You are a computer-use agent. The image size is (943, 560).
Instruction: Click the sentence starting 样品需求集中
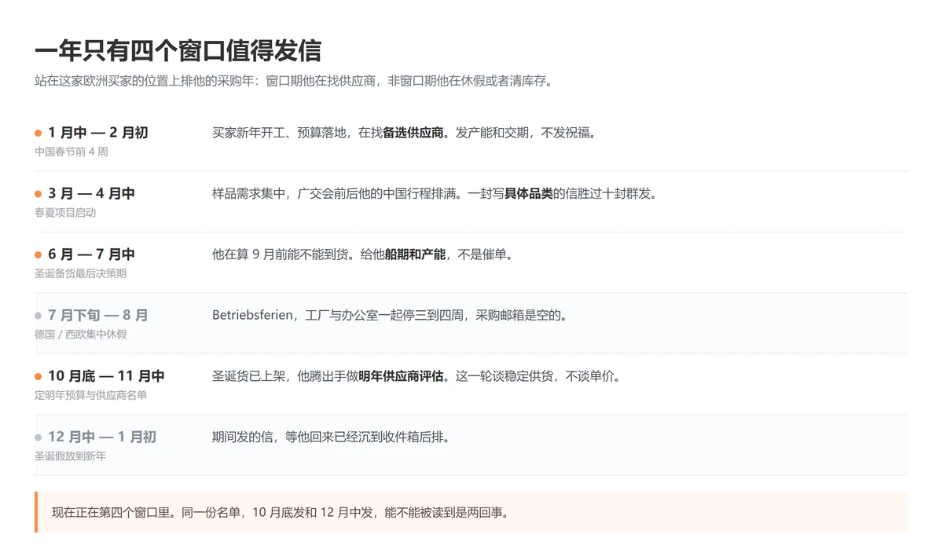pos(435,194)
